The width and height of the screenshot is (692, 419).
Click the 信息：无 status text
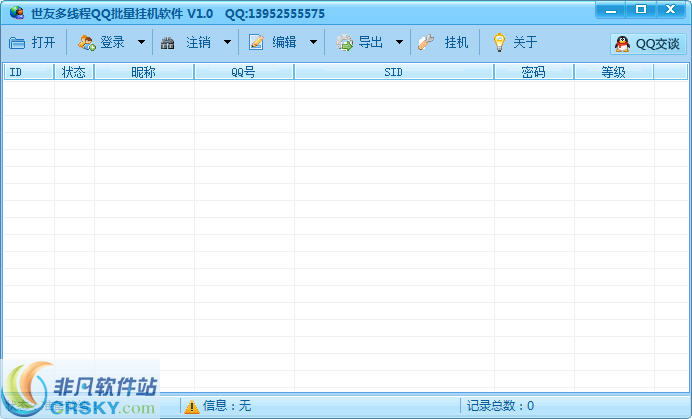(x=227, y=406)
